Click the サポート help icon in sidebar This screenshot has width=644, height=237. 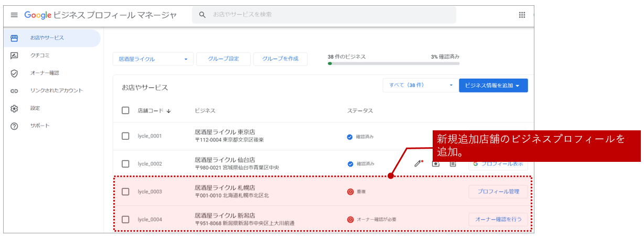14,126
